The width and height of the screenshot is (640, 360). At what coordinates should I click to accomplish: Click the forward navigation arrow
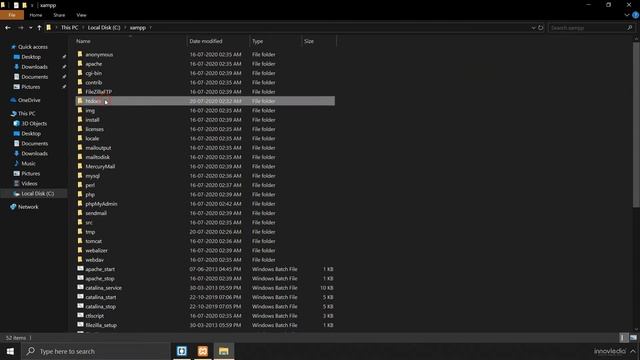click(x=20, y=28)
